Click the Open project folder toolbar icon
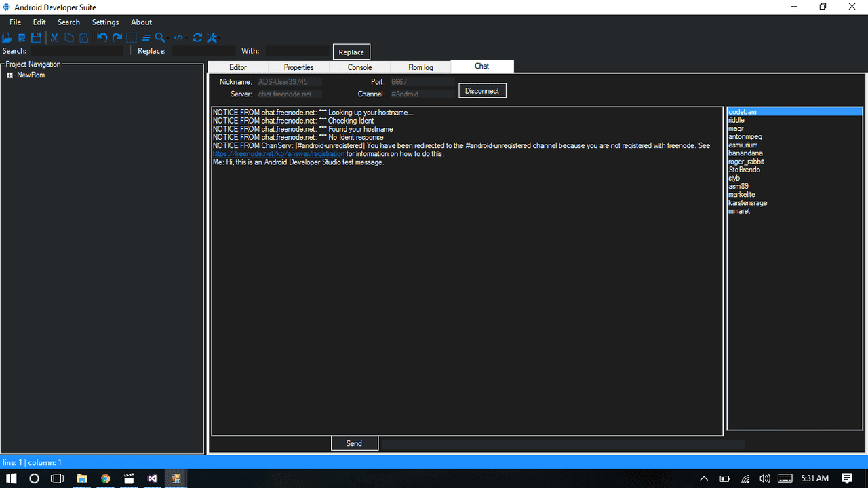Image resolution: width=868 pixels, height=488 pixels. coord(7,38)
